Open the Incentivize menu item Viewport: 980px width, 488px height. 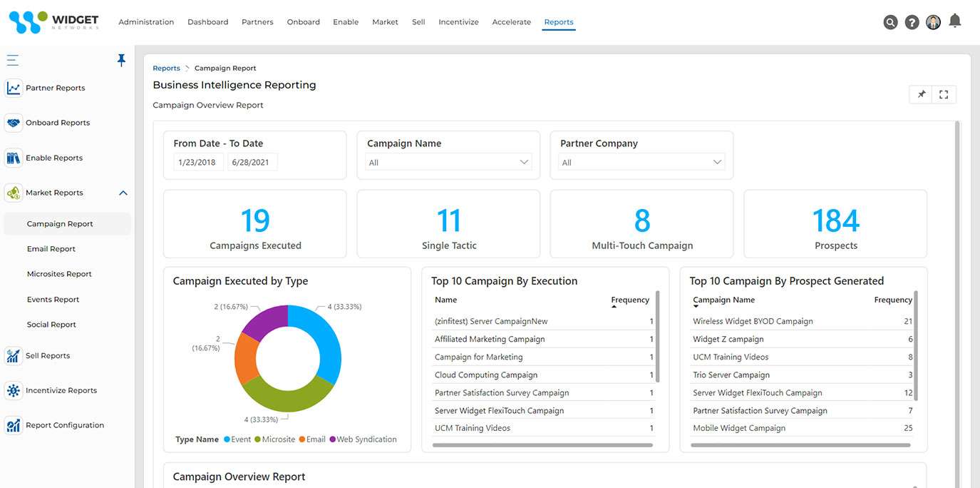point(458,21)
